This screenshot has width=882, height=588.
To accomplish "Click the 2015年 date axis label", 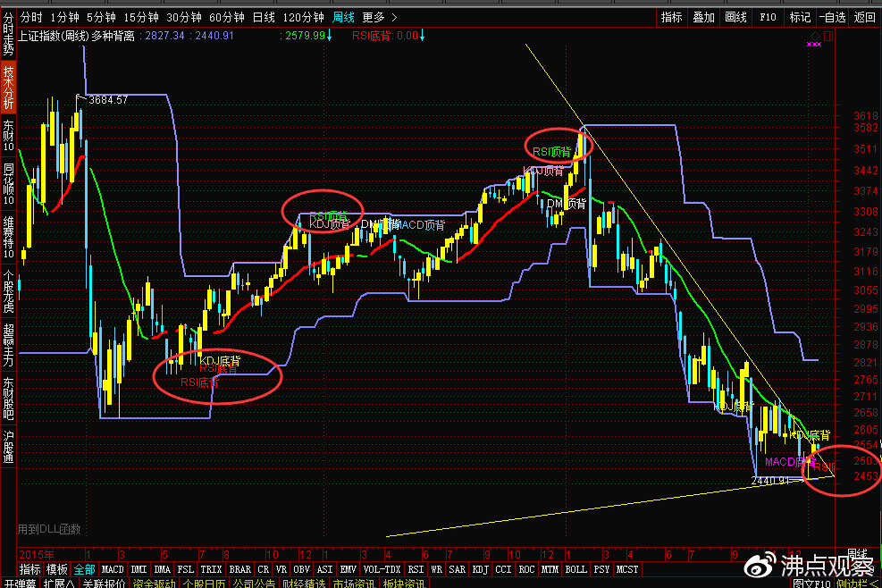I will coord(37,554).
